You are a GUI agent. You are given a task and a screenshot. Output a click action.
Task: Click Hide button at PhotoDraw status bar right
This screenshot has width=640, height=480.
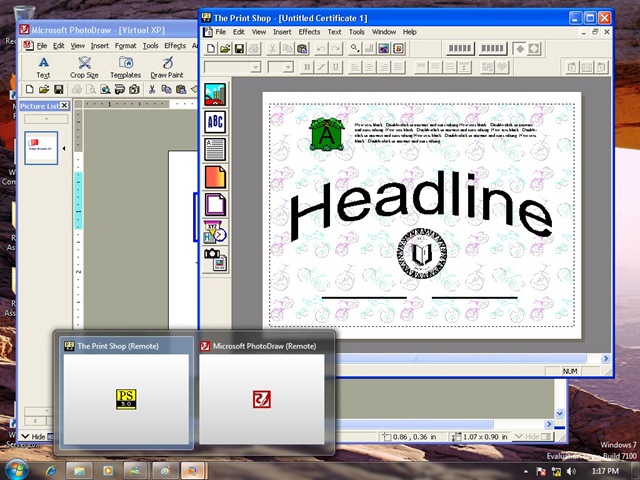[533, 437]
